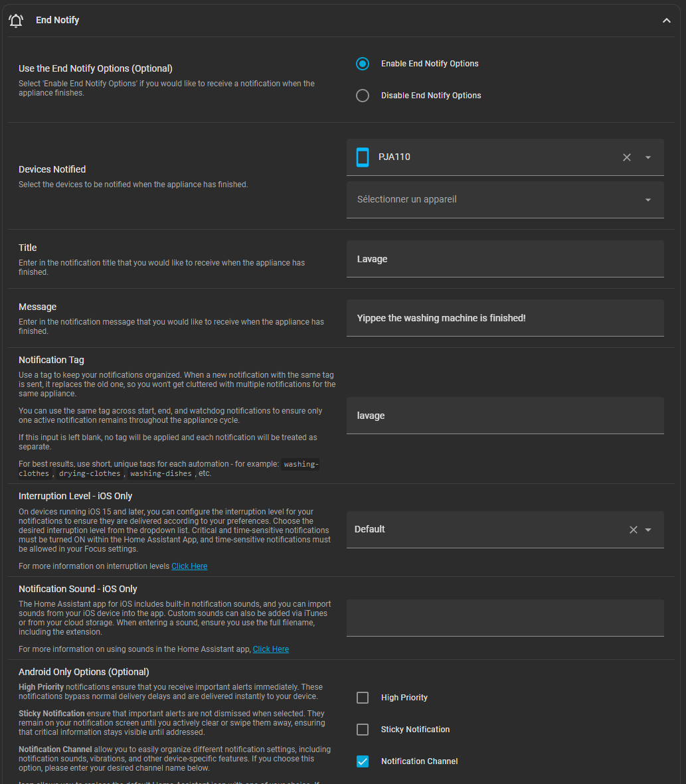Click the End Notify bell icon
This screenshot has height=784, width=686.
pos(16,21)
